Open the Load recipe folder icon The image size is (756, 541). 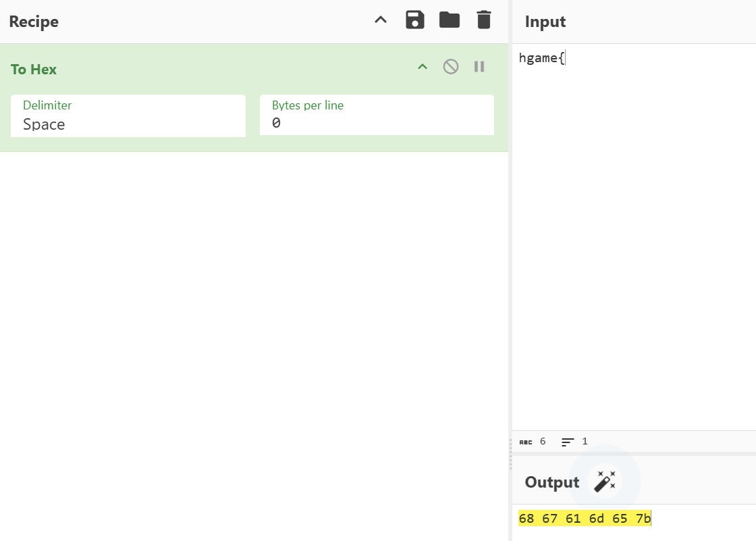click(449, 20)
